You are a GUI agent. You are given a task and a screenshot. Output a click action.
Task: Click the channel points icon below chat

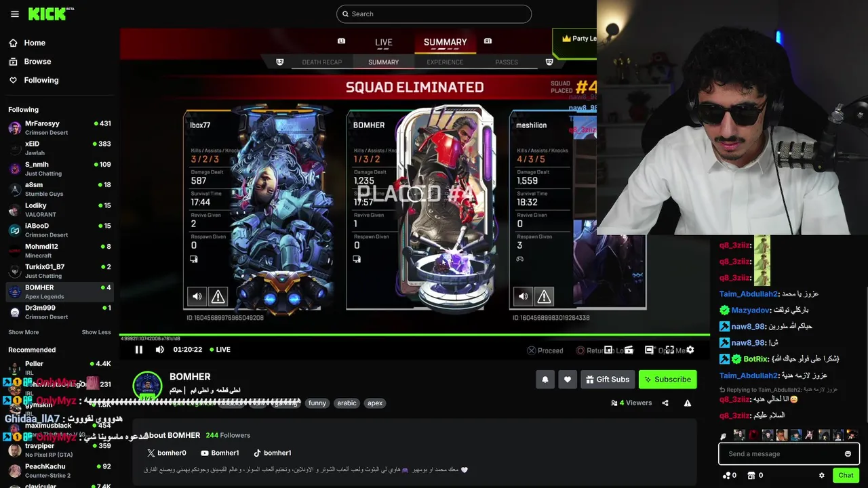[726, 475]
